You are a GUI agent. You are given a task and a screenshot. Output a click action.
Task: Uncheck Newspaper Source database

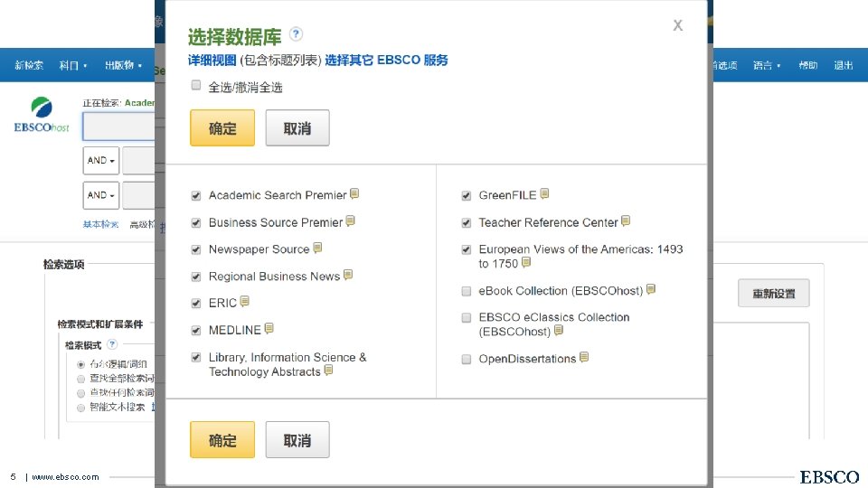click(196, 249)
